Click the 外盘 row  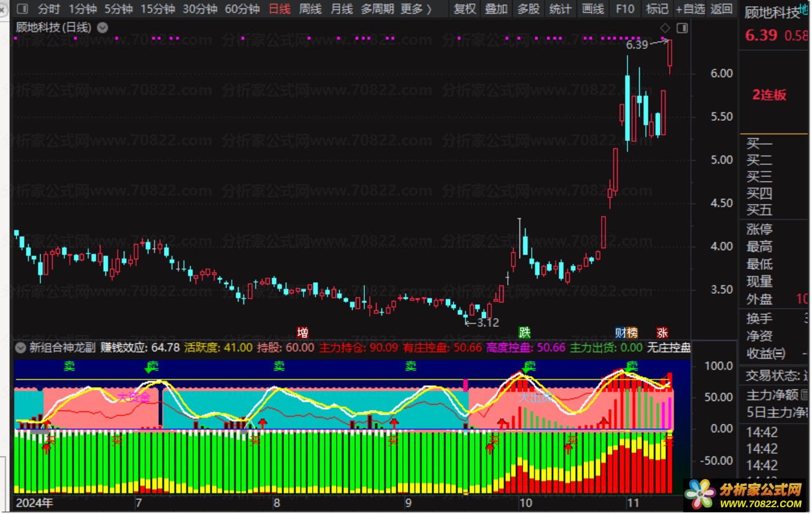pos(776,299)
